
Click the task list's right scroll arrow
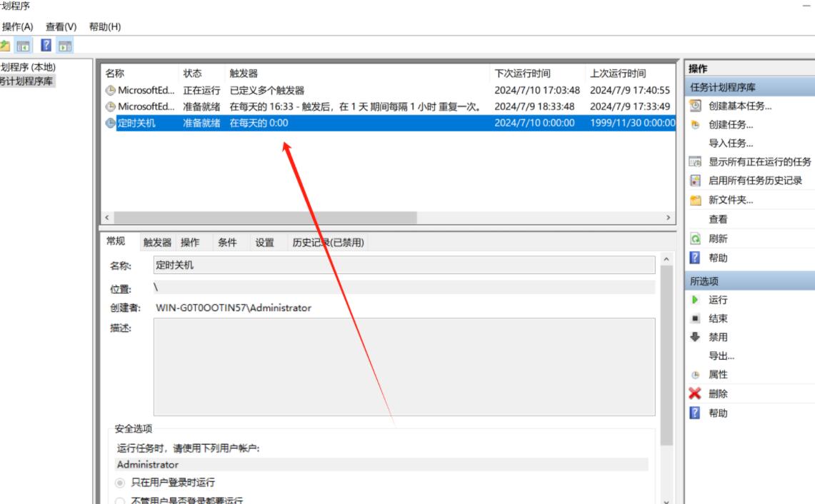669,218
